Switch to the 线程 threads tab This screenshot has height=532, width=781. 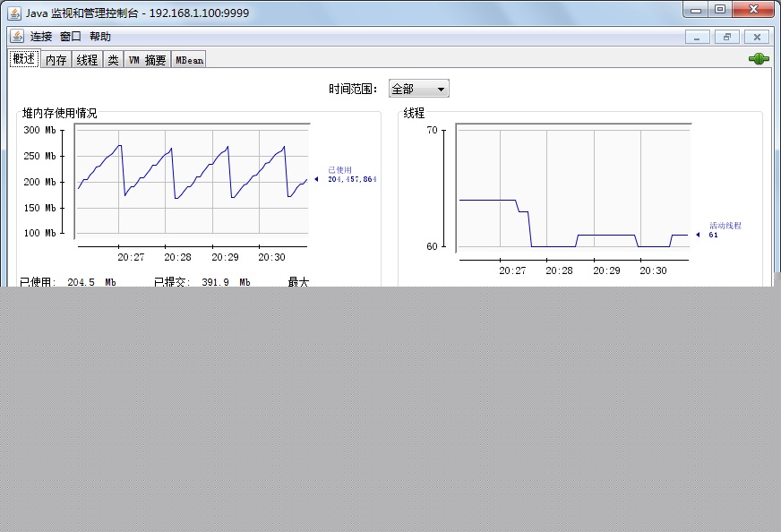(87, 60)
